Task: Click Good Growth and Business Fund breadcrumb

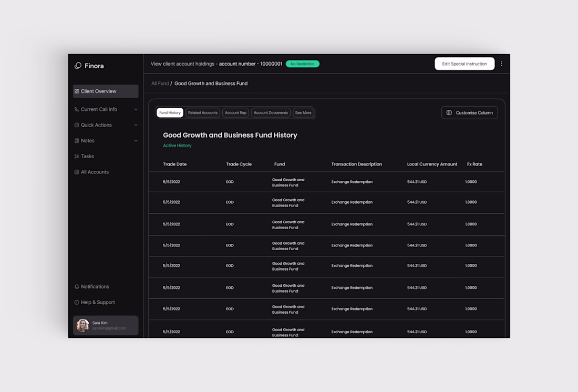Action: 211,84
